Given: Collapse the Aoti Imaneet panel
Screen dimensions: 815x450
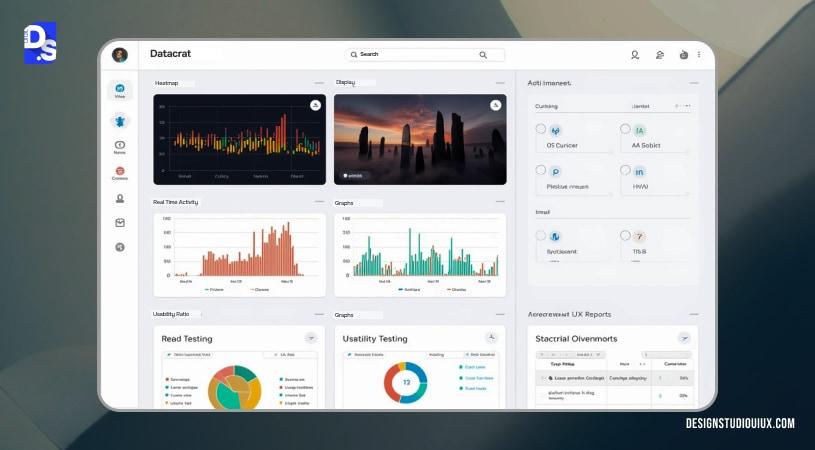Looking at the screenshot, I should (694, 83).
